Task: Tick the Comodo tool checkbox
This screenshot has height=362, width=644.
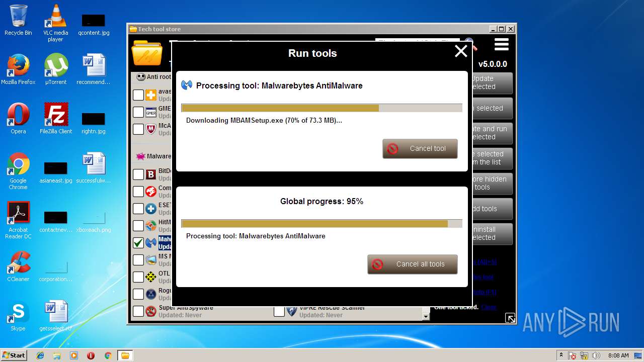Action: pos(138,192)
